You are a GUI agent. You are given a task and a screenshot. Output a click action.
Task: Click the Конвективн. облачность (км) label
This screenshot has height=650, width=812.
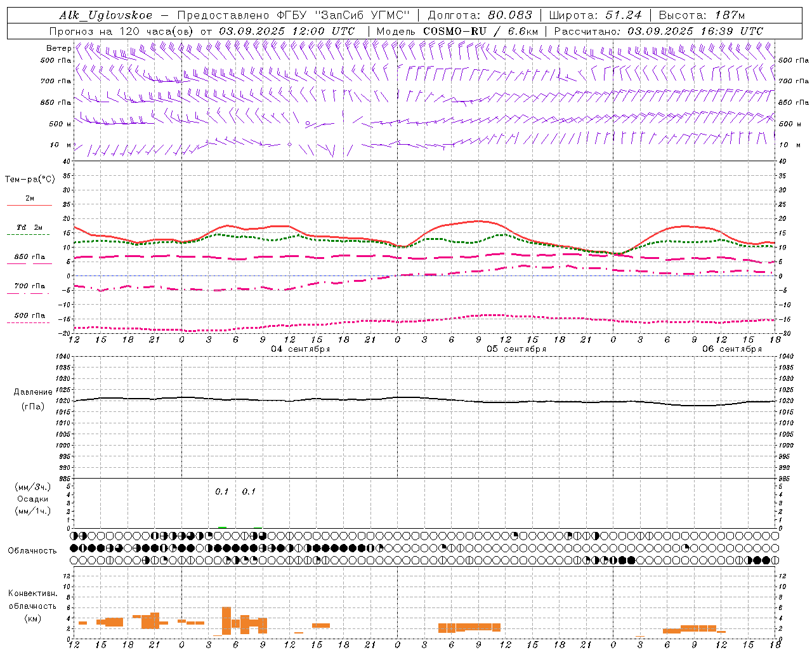click(32, 606)
